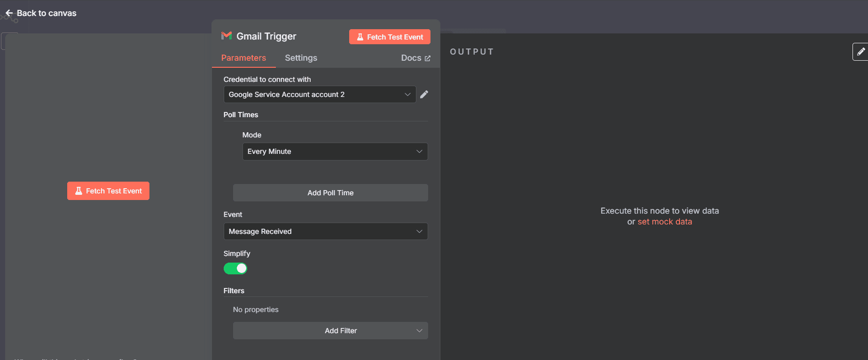
Task: Click the set mock data link
Action: pos(665,222)
